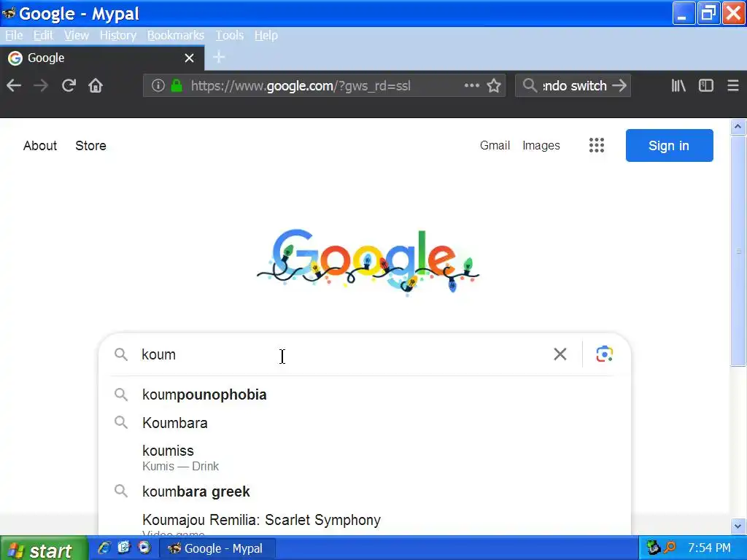This screenshot has width=747, height=560.
Task: Select the Google tab
Action: [x=102, y=58]
